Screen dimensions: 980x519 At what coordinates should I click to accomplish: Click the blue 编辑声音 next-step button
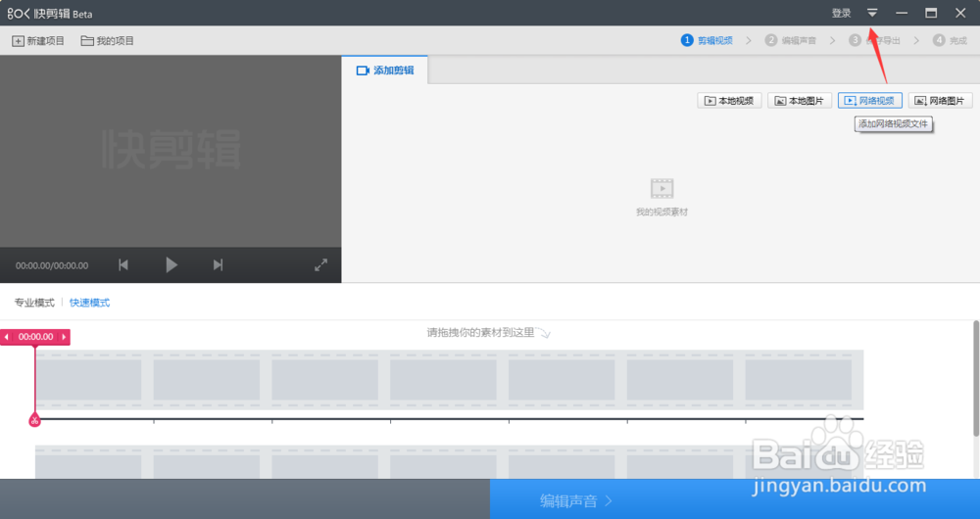(735, 499)
